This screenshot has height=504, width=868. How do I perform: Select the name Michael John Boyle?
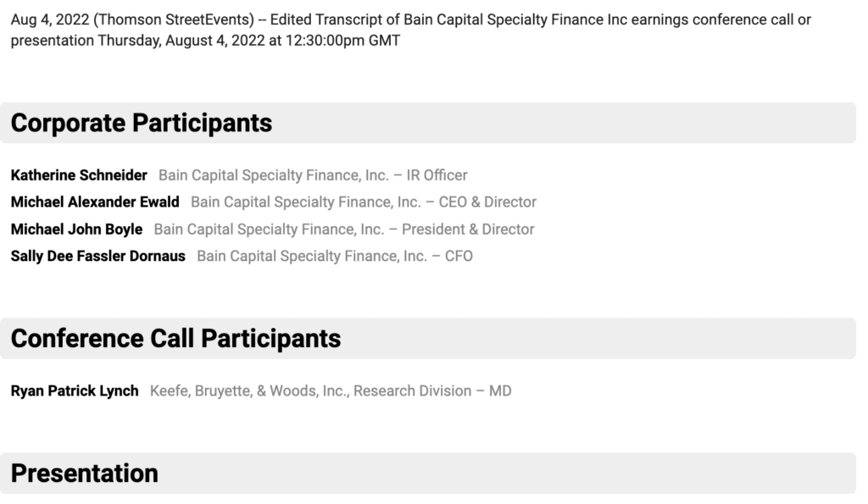[76, 229]
